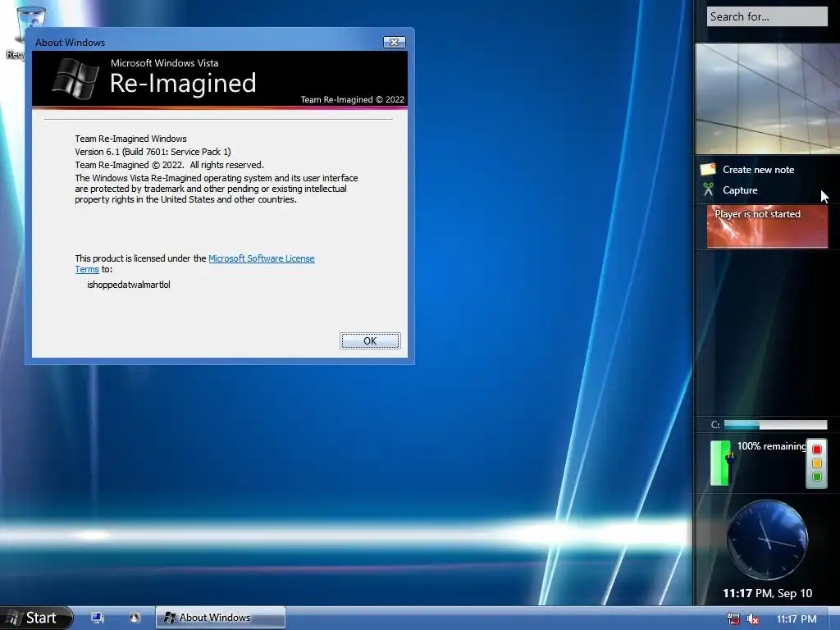Click the slideshow picture in sidebar
Image resolution: width=840 pixels, height=630 pixels.
click(767, 98)
